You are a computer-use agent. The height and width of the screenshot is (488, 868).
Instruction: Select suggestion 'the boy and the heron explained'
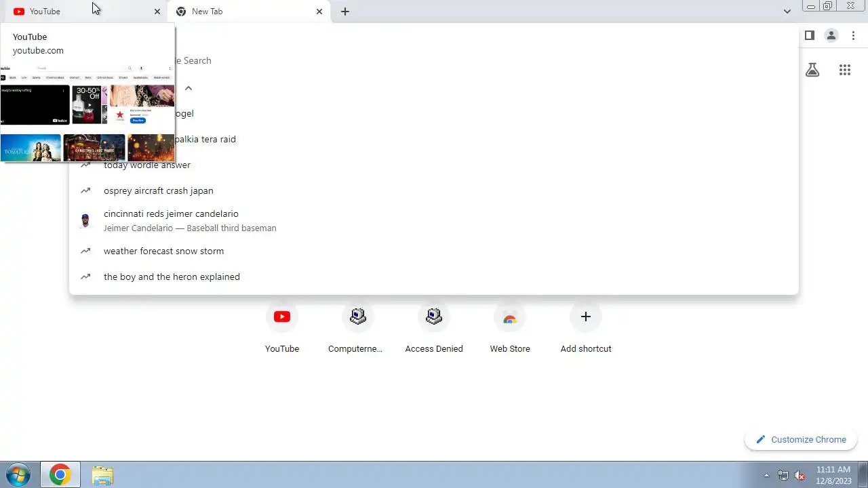[434, 277]
